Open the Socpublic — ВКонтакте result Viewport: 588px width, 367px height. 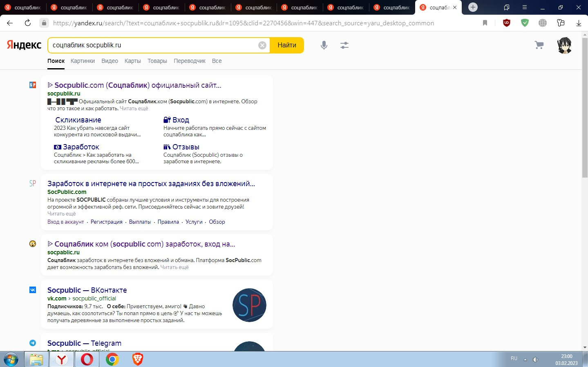coord(87,290)
